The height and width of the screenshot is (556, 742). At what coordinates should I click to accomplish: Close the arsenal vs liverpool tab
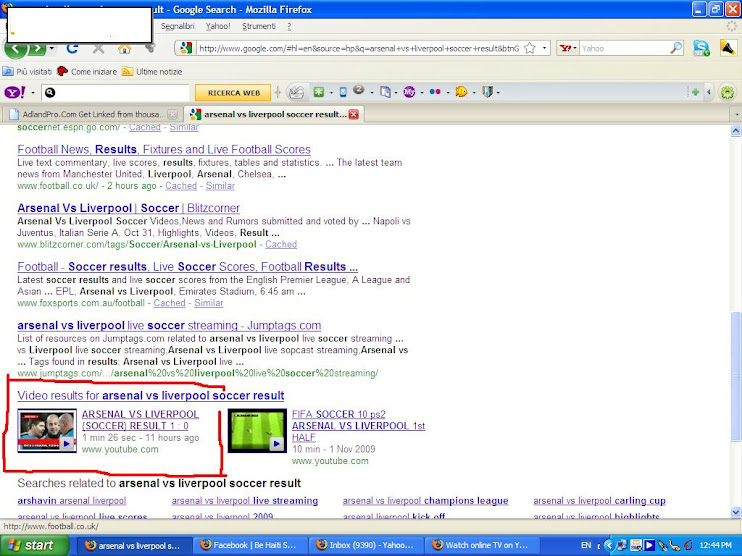(x=353, y=114)
